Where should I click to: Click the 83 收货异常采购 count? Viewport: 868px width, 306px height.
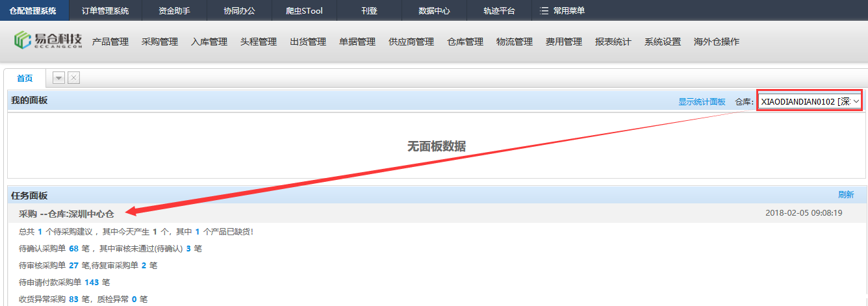click(73, 300)
